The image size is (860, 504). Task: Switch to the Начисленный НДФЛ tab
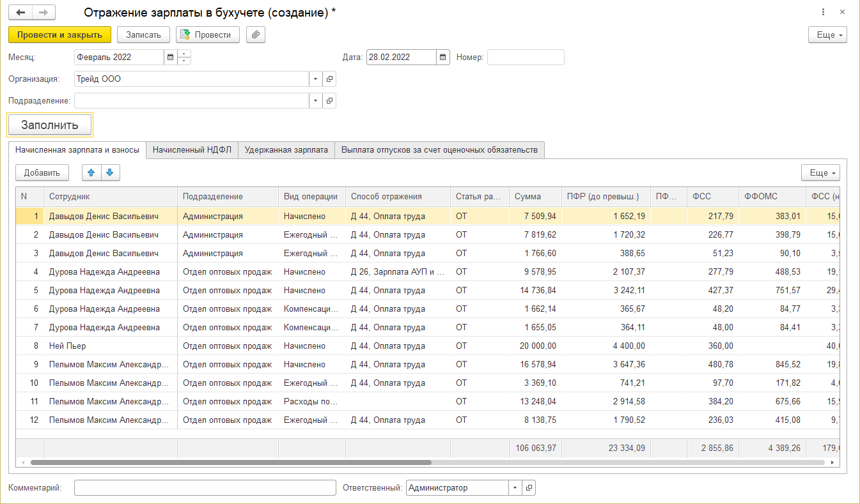[x=192, y=150]
